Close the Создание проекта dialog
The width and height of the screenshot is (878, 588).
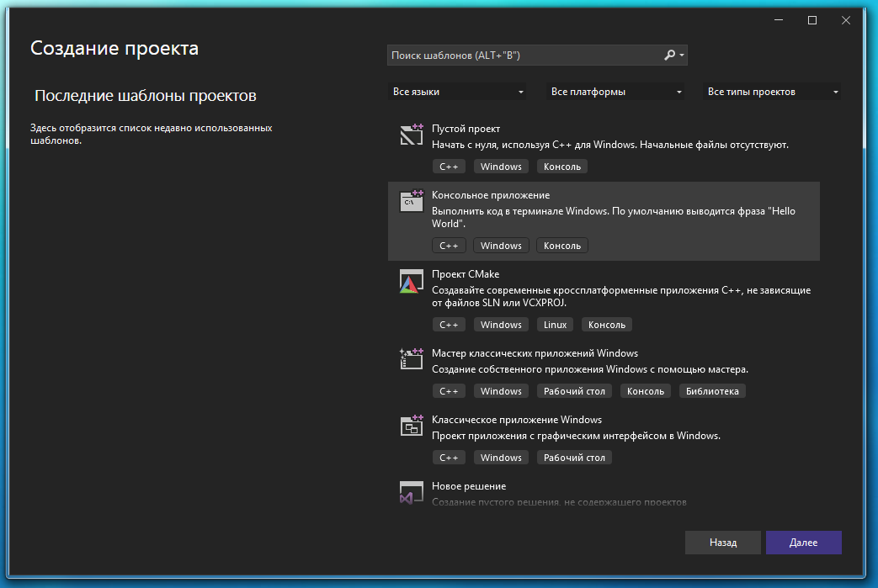tap(846, 21)
